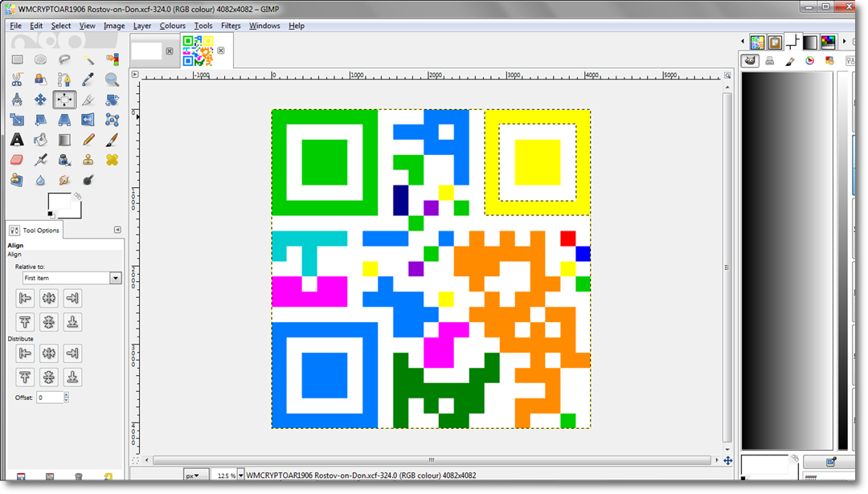Open the px unit dropdown
This screenshot has height=494, width=868.
point(196,476)
